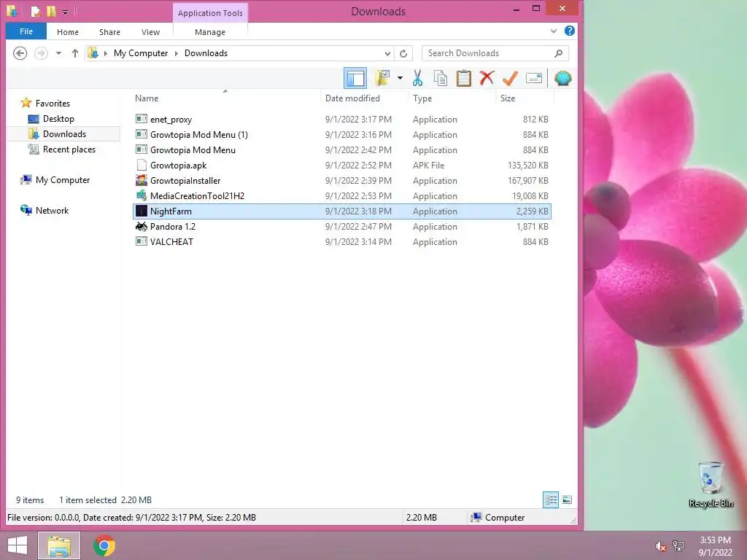The width and height of the screenshot is (747, 560).
Task: Click the muted speaker tray icon
Action: click(x=659, y=546)
